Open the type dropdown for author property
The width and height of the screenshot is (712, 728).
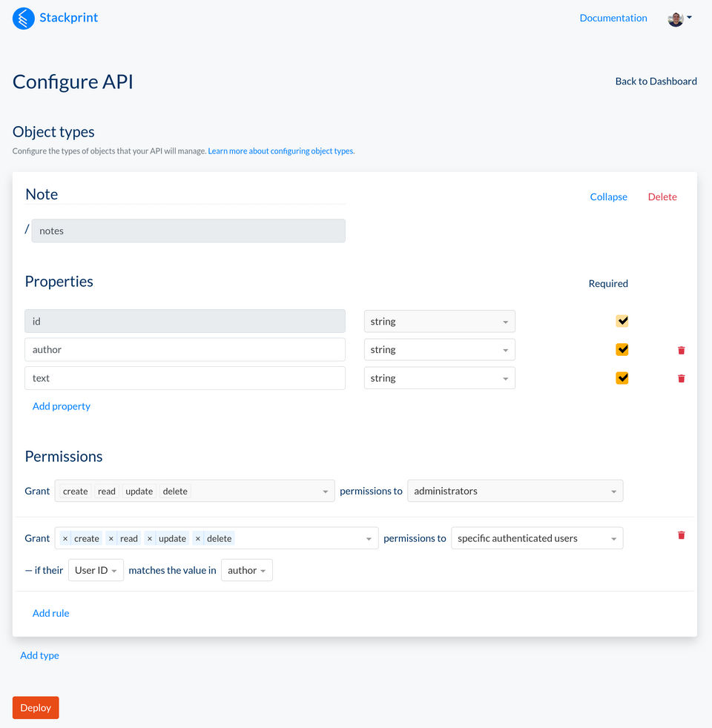click(x=439, y=350)
